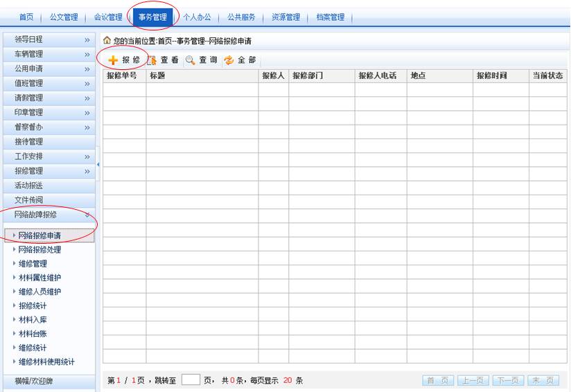Click the 网络故障报修 sidebar heading
Viewport: 571px width, 392px height.
pos(35,215)
